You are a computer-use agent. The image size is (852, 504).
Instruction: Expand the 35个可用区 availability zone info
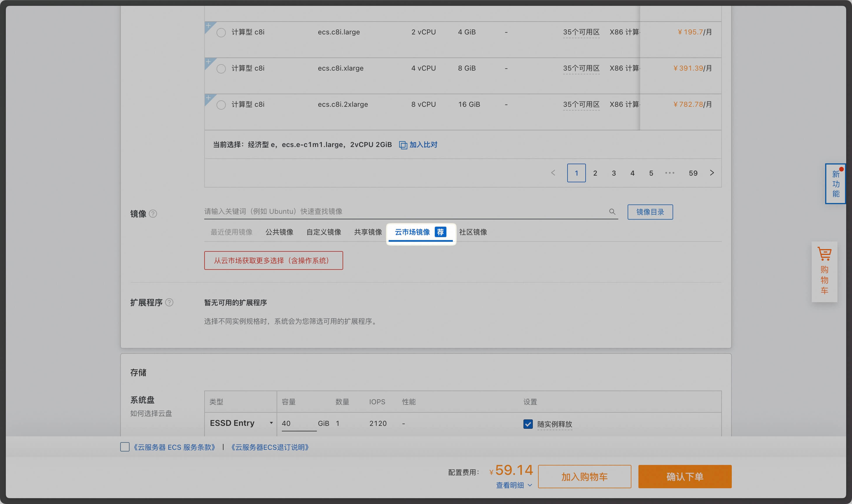point(581,32)
